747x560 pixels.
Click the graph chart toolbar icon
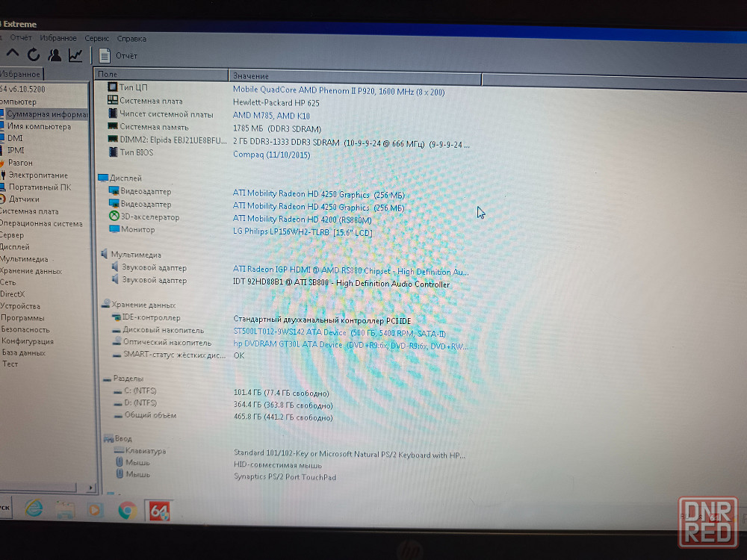point(75,55)
